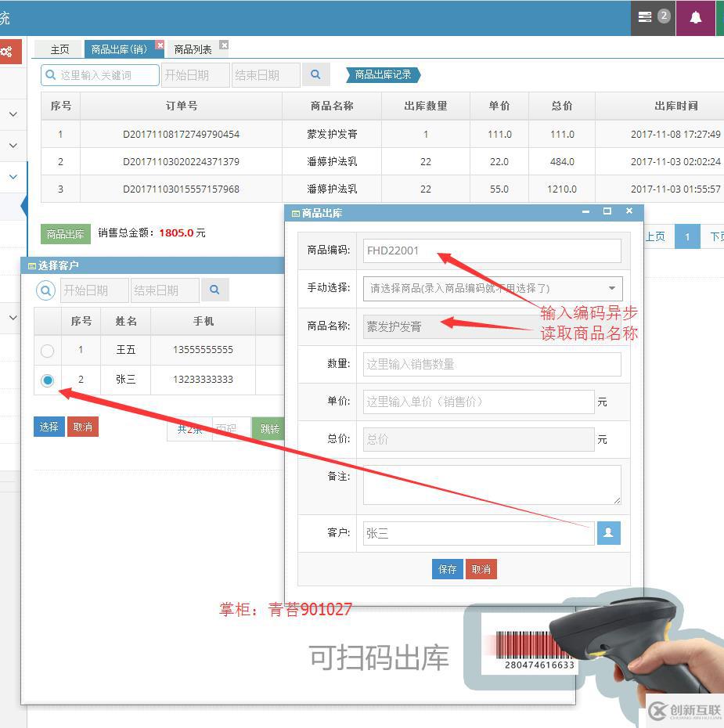Focus 数量 sales quantity field
The width and height of the screenshot is (724, 728).
[x=492, y=364]
